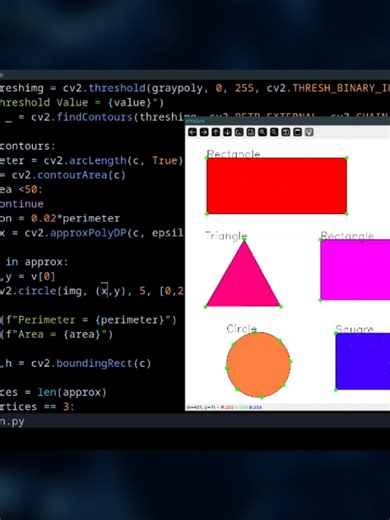Click the copy image to clipboard icon

pos(297,132)
